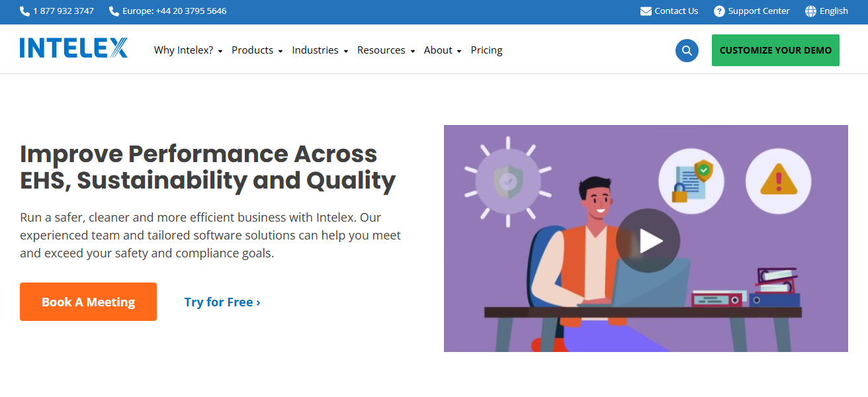Screen dimensions: 868x397
Task: Go to the Pricing page
Action: pos(486,50)
